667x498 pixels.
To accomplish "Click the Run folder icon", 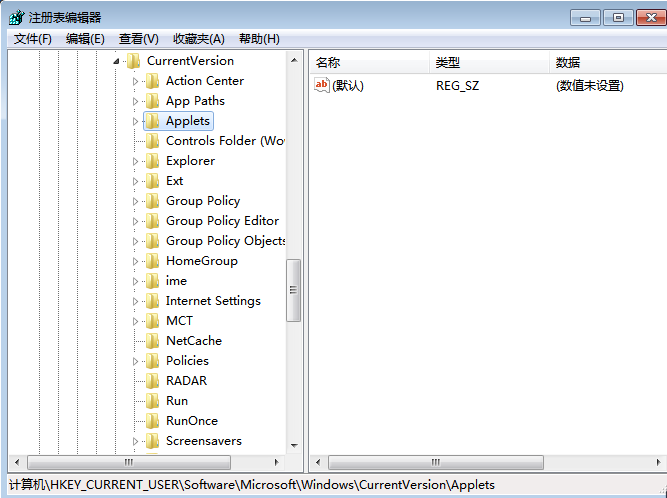I will (152, 401).
